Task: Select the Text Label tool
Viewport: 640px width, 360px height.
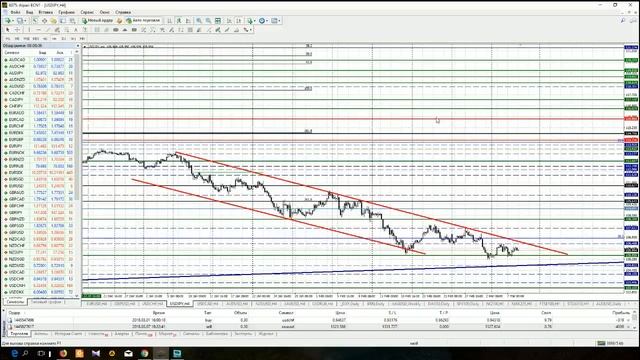Action: tap(85, 29)
